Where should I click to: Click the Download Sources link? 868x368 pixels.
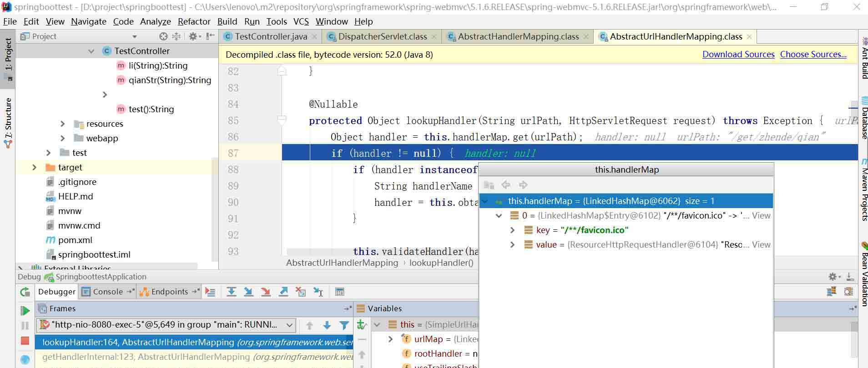click(738, 55)
